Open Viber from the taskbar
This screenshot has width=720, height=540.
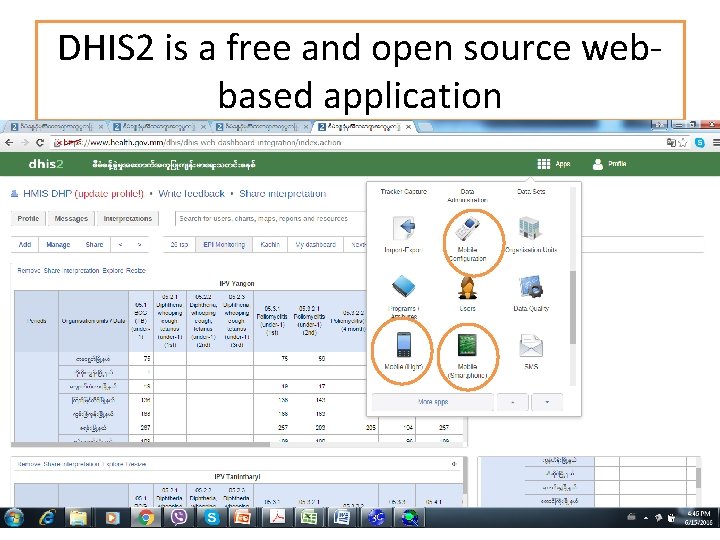pos(179,518)
